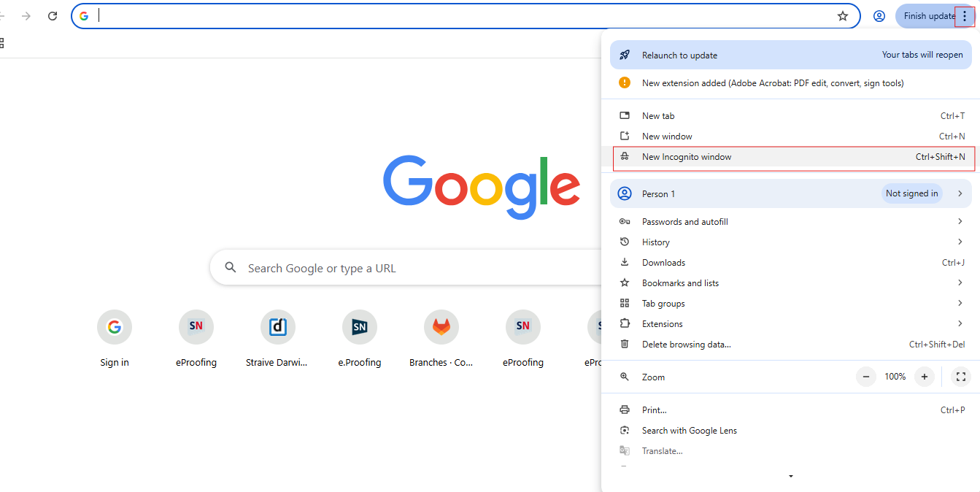Open the Straive Darwin shortcut tile
The image size is (980, 492).
(278, 328)
